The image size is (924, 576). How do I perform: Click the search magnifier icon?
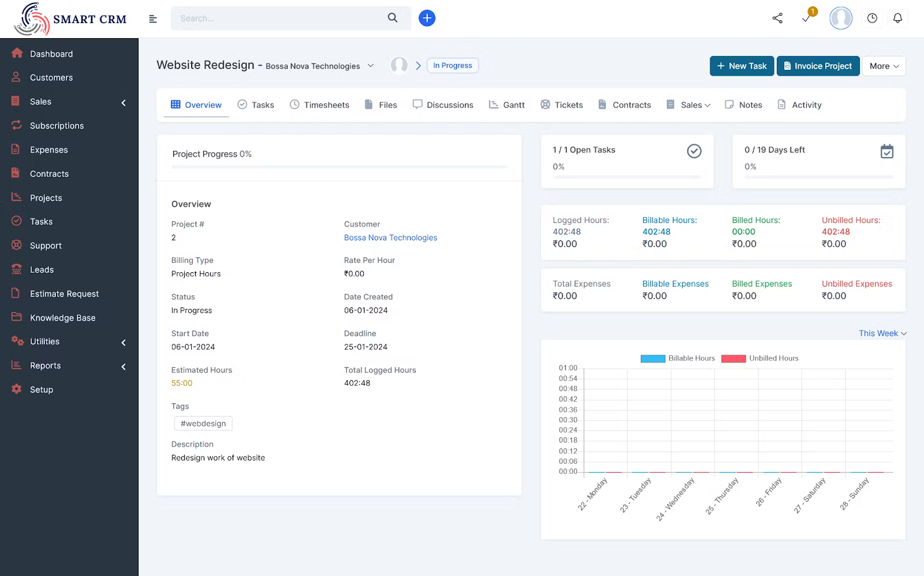(393, 18)
